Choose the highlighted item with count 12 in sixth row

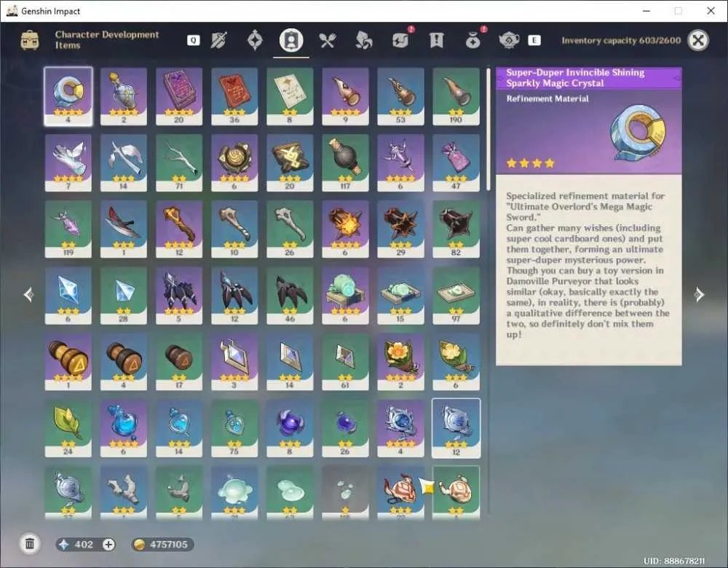tap(456, 428)
